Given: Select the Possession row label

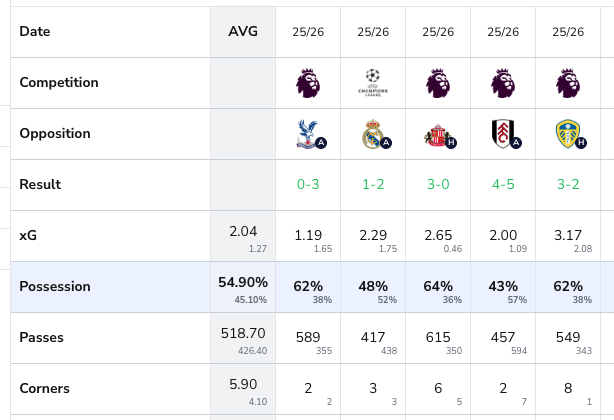Looking at the screenshot, I should click(55, 287).
